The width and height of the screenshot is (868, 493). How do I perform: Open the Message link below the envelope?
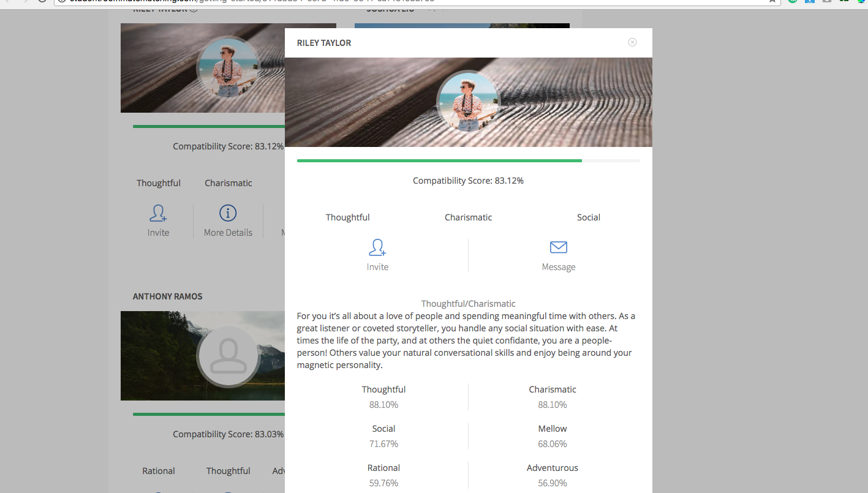[558, 266]
